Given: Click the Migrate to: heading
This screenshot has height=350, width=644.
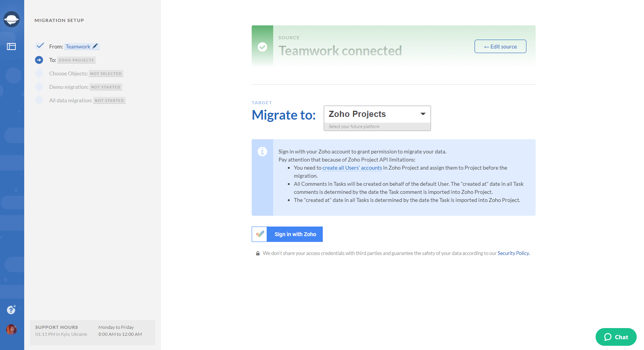Looking at the screenshot, I should tap(284, 115).
